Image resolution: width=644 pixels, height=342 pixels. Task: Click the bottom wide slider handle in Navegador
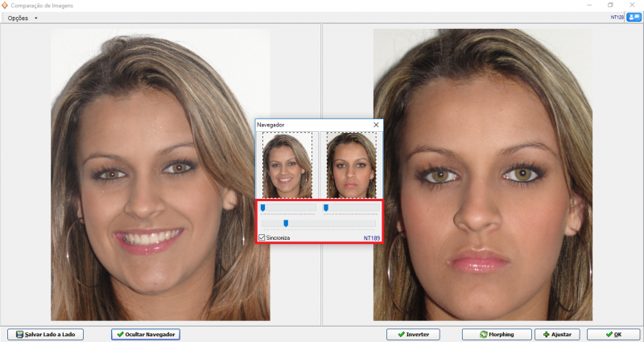(x=286, y=223)
